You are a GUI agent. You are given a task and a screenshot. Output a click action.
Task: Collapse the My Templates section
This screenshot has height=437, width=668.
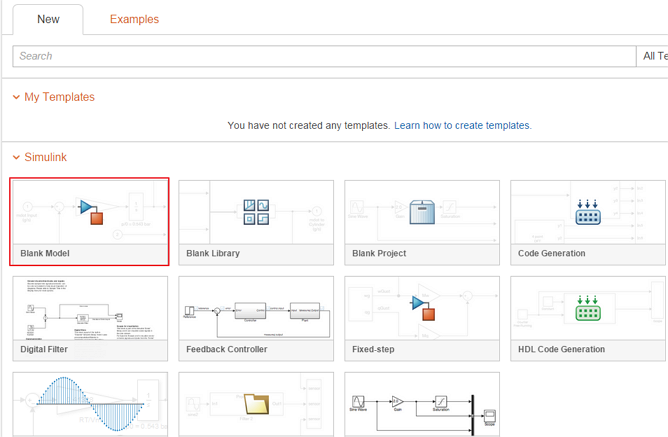click(x=16, y=97)
